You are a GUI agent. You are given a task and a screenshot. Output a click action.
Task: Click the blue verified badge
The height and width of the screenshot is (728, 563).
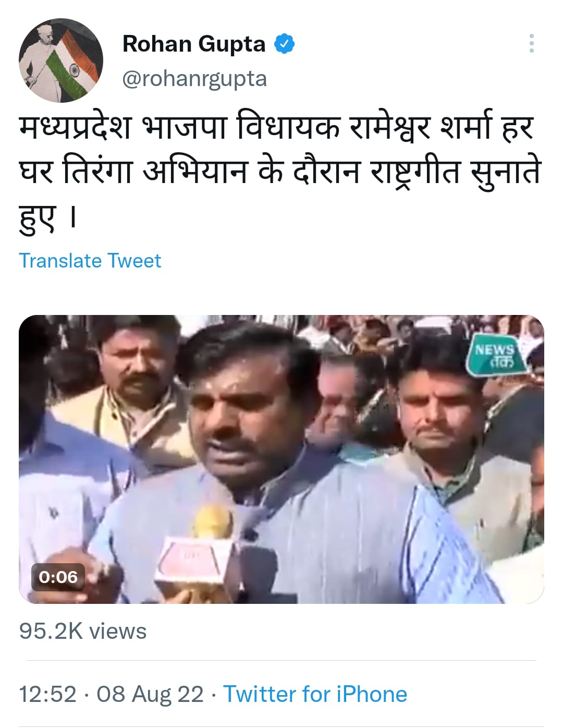[x=285, y=44]
